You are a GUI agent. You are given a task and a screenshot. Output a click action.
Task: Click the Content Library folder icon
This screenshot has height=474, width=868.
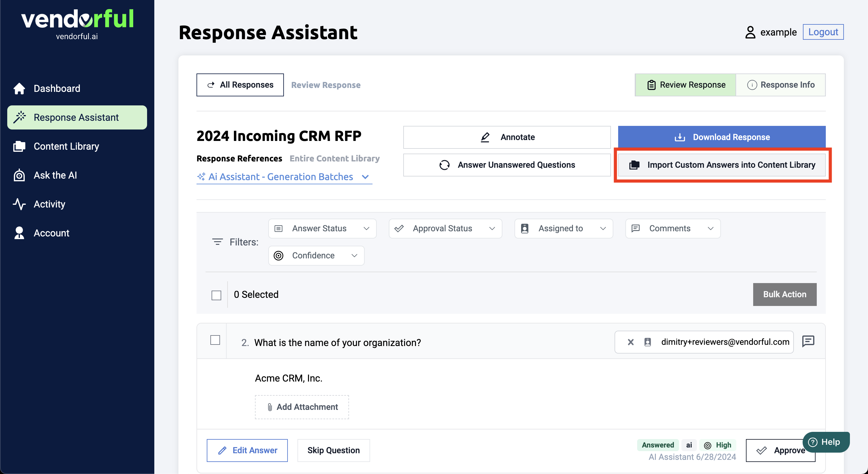point(19,146)
